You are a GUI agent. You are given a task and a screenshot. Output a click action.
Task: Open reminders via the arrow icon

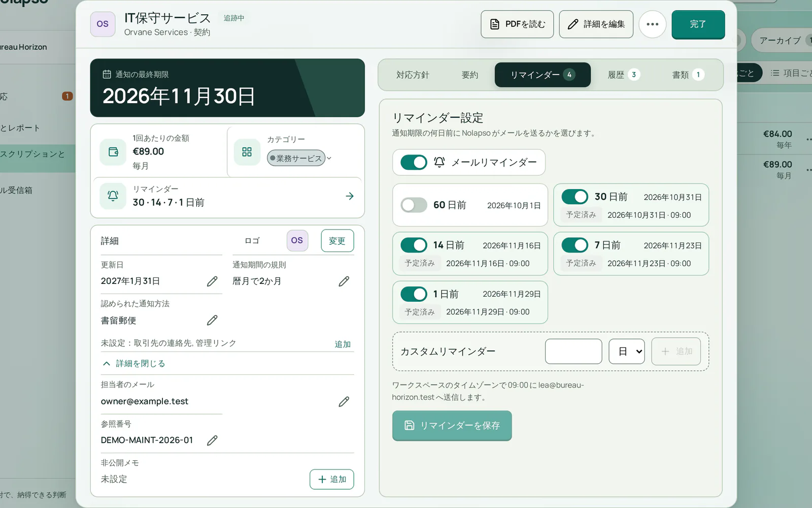(x=350, y=196)
